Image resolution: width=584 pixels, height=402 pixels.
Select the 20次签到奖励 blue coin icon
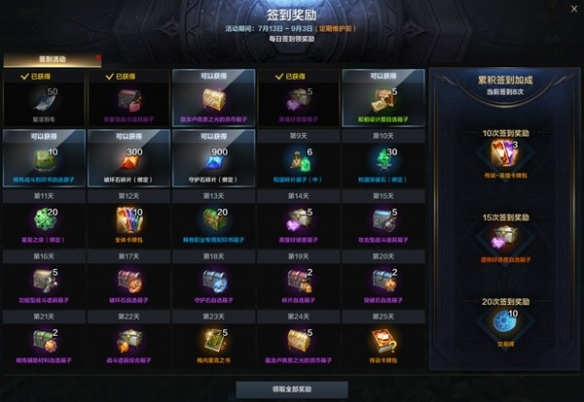[505, 322]
